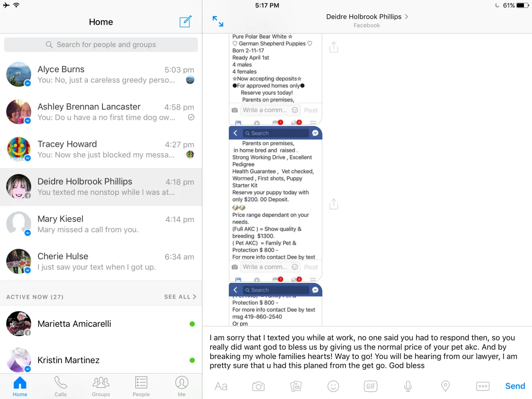The image size is (532, 399).
Task: Open first puppy post screenshot
Action: pos(275,79)
